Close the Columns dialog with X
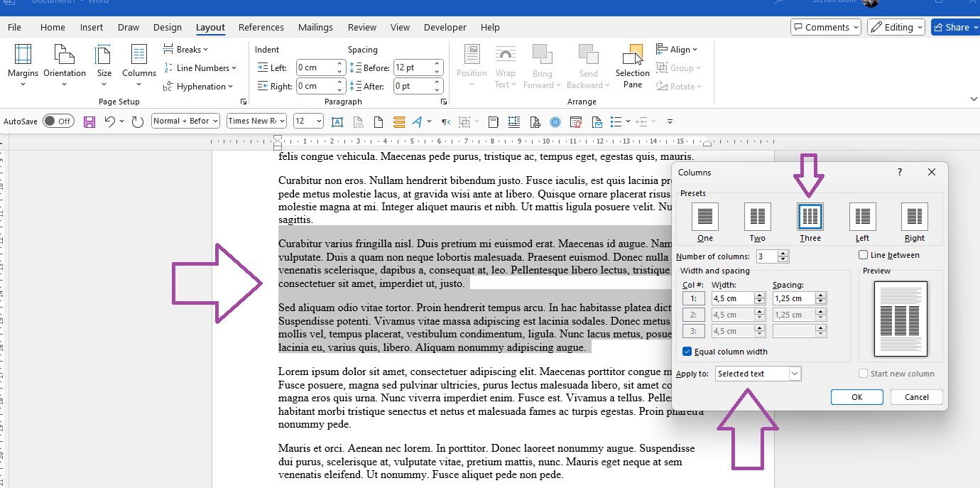The height and width of the screenshot is (488, 980). (x=932, y=172)
